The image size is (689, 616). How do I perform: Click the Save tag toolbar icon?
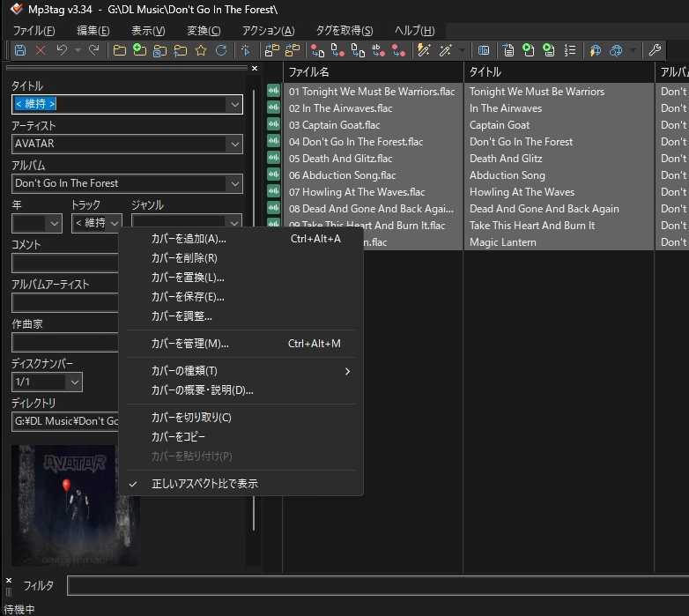tap(20, 50)
